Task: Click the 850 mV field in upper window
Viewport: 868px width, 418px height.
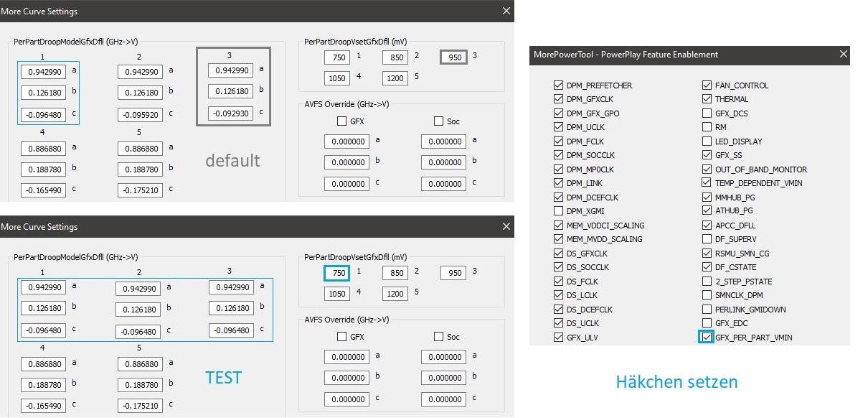Action: (x=395, y=57)
